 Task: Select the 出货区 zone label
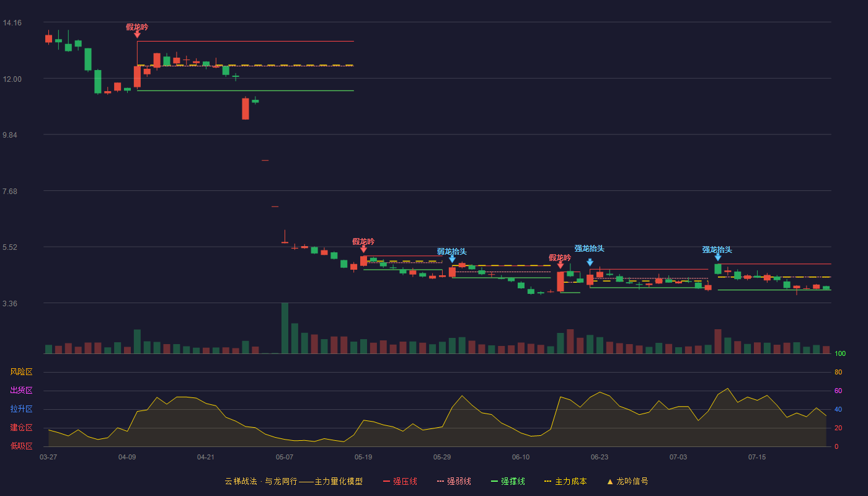(x=21, y=391)
